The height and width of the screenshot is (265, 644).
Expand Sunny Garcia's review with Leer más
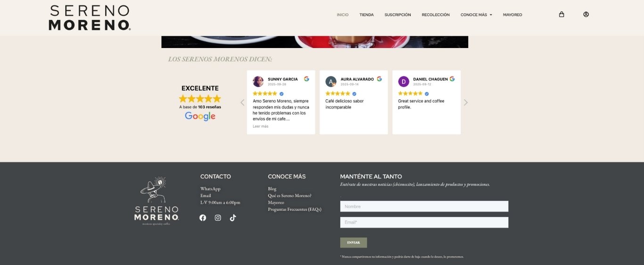tap(261, 126)
